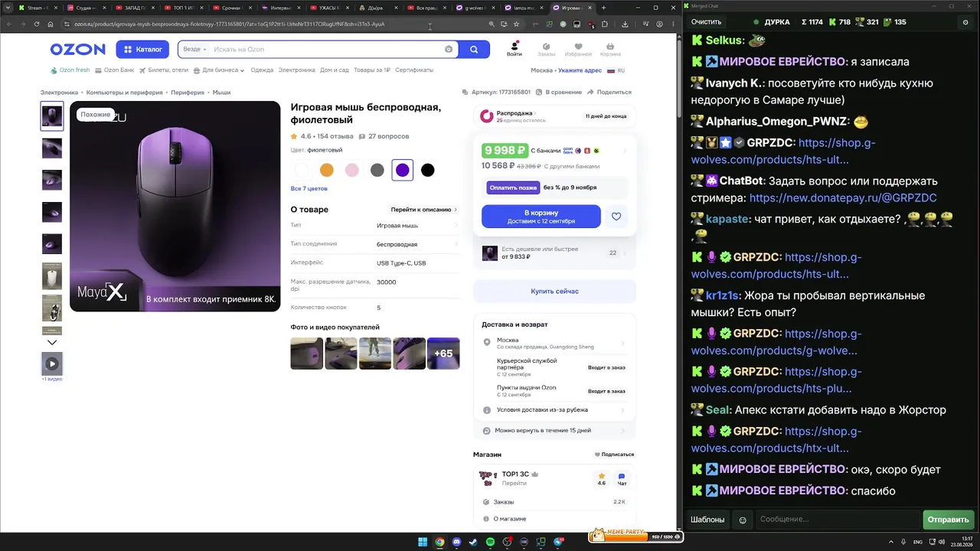This screenshot has height=551, width=980.
Task: Click the В сравнение compare icon
Action: click(560, 92)
